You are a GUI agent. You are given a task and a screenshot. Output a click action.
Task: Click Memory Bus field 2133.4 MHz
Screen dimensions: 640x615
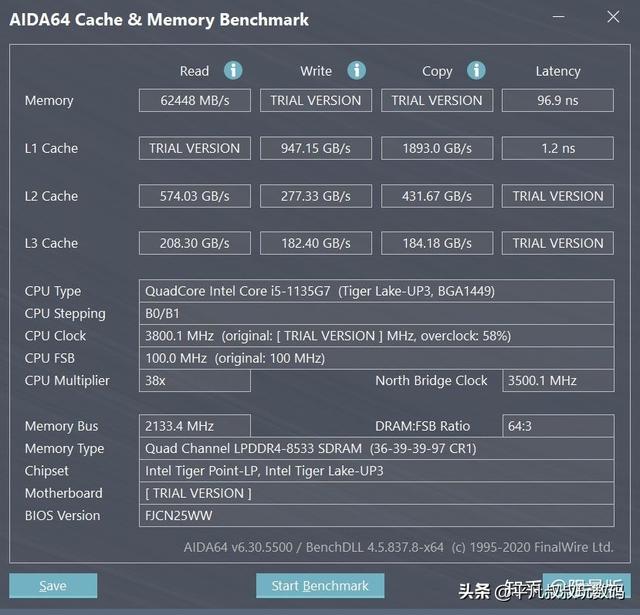(195, 426)
